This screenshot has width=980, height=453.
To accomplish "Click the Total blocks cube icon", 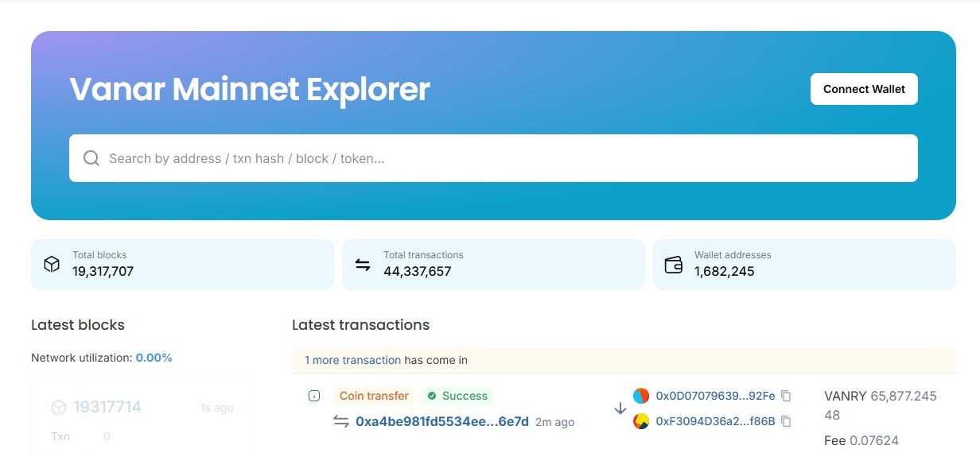I will pyautogui.click(x=52, y=265).
